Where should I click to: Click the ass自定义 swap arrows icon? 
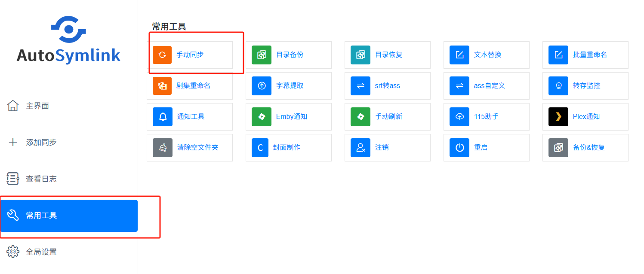point(459,86)
